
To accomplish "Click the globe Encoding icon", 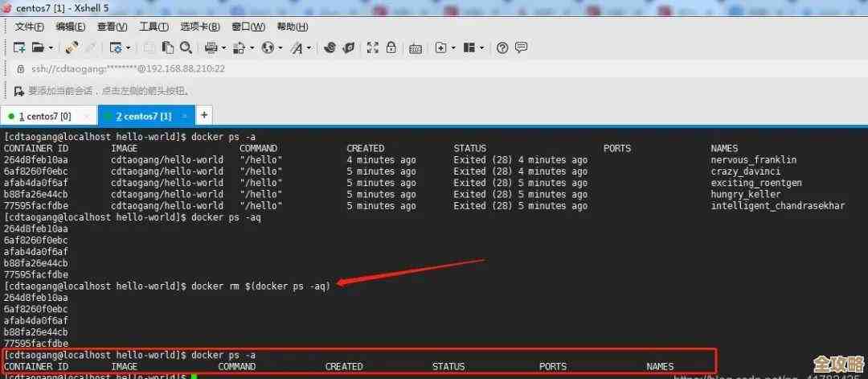I will tap(268, 47).
